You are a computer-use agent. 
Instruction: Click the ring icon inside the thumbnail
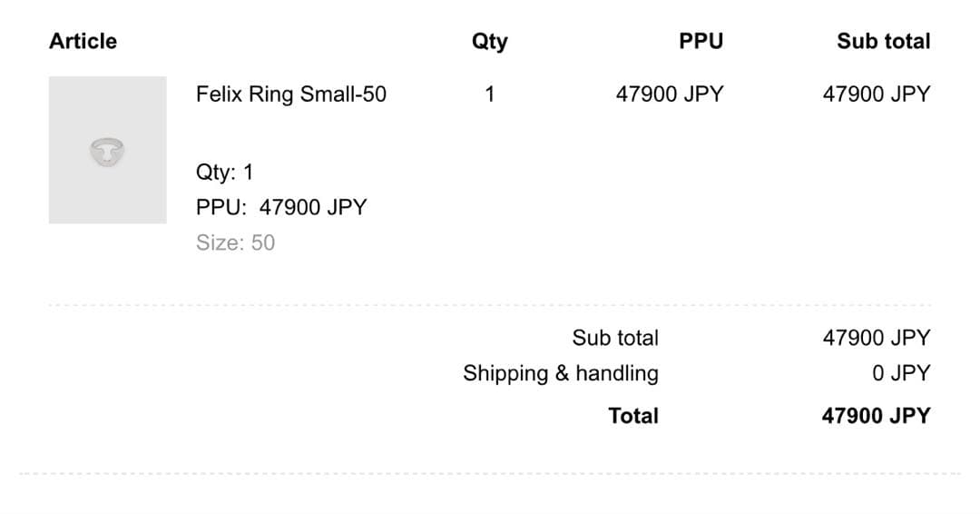click(x=107, y=152)
